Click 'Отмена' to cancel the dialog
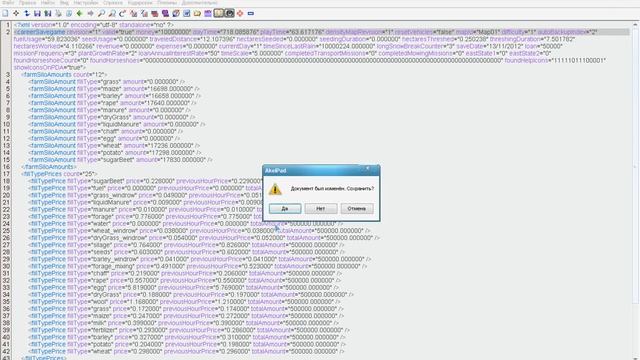Viewport: 640px width, 360px height. point(357,209)
